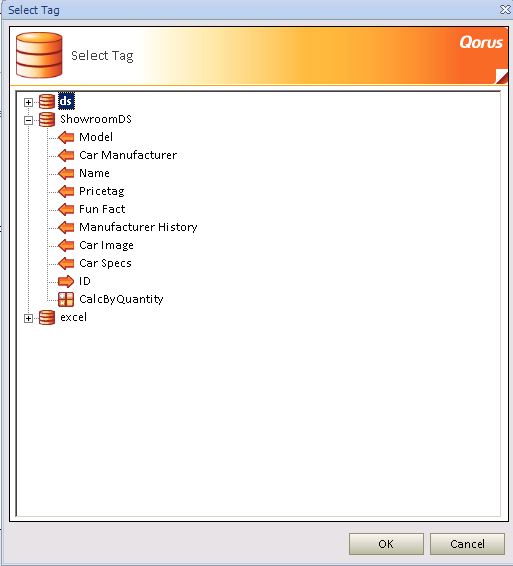
Task: Click the Cancel button
Action: (467, 544)
